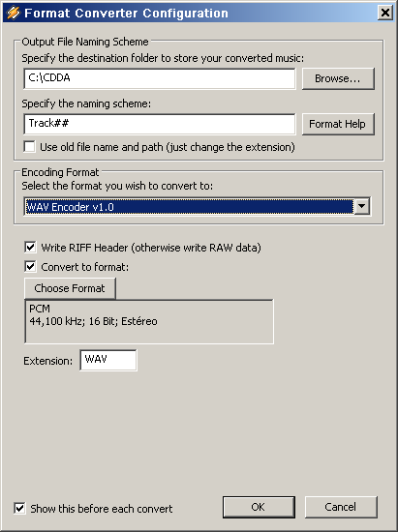This screenshot has height=532, width=398.
Task: Toggle the Convert to format checkbox
Action: click(30, 266)
